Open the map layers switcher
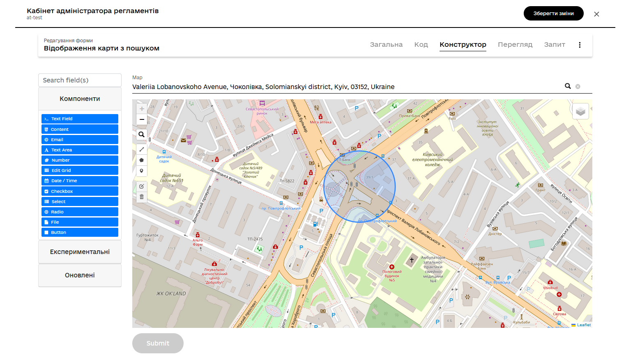Image resolution: width=633 pixels, height=364 pixels. (580, 111)
